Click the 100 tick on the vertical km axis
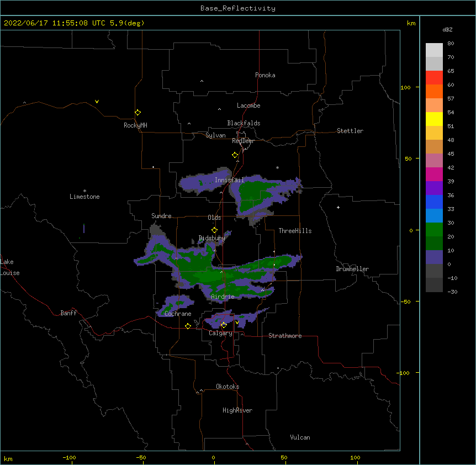The image size is (476, 465). [x=405, y=87]
